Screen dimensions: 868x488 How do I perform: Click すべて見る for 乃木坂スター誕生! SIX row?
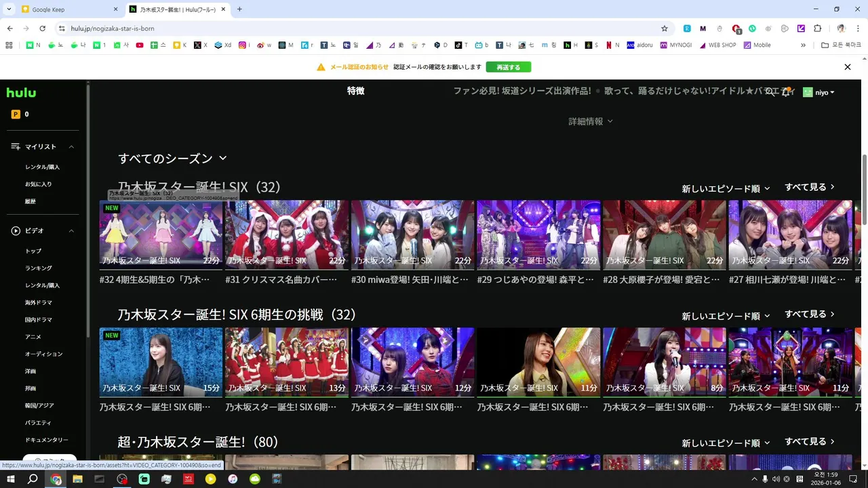coord(810,187)
